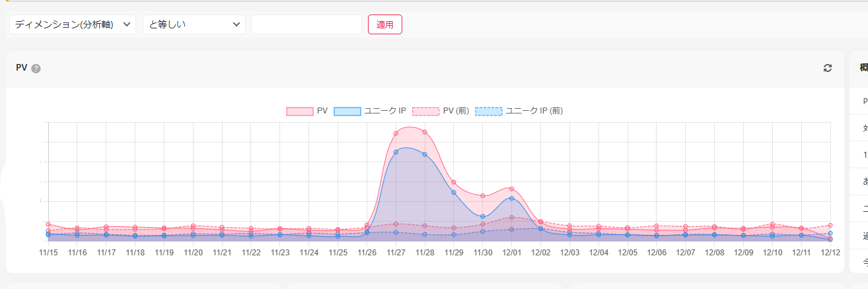Select the PV peak data point on 11/27
The image size is (868, 289).
point(396,133)
